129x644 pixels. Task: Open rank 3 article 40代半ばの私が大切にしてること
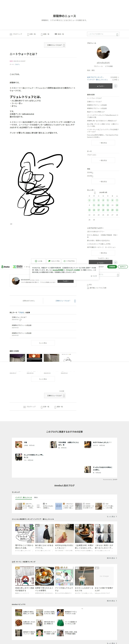64,538
